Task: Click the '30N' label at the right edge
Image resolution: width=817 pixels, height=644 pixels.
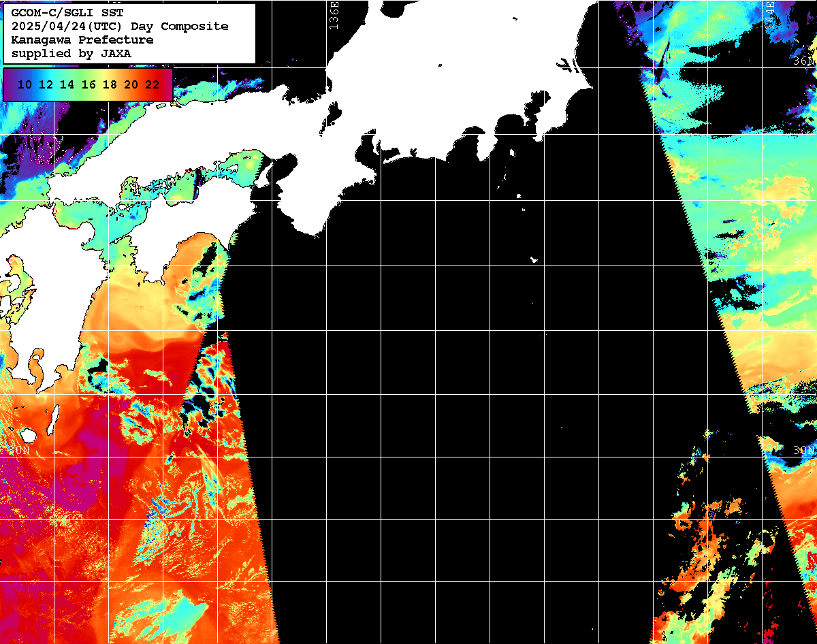Action: (804, 451)
